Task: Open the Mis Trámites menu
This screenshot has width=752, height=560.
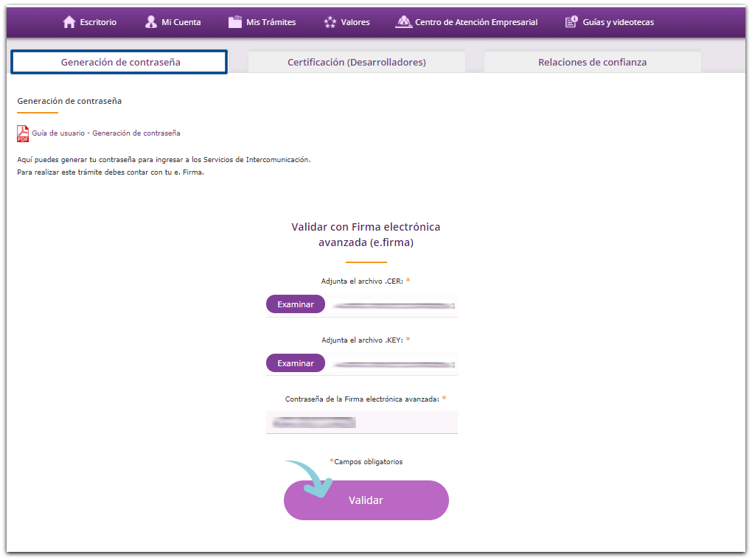Action: tap(262, 22)
